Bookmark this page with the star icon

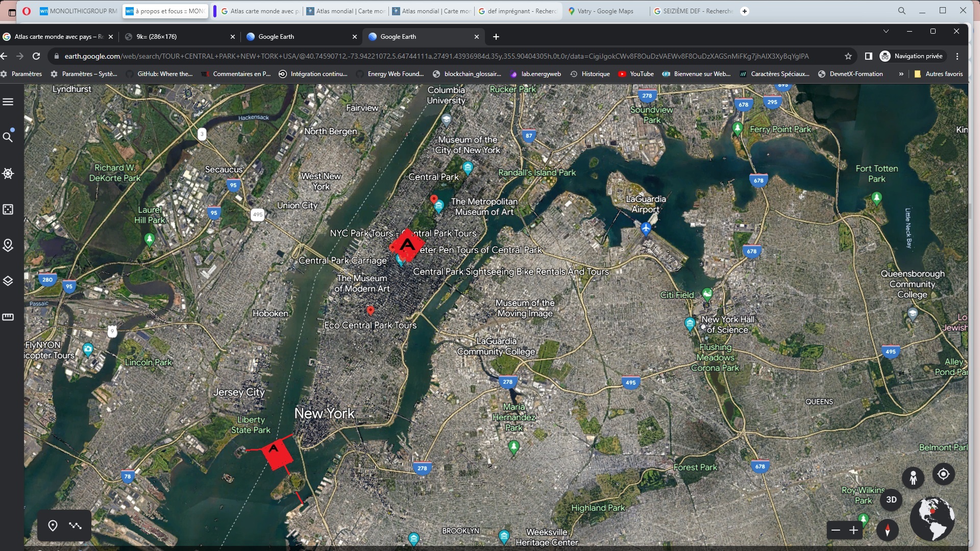pyautogui.click(x=848, y=56)
